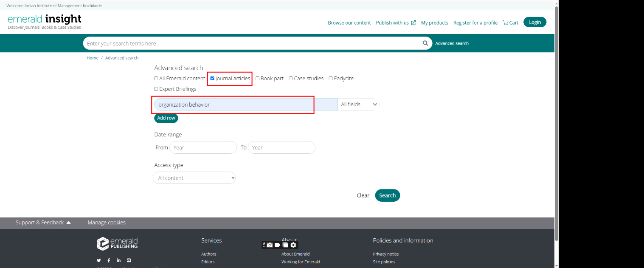Expand the Support & Feedback panel
Image resolution: width=644 pixels, height=268 pixels.
pyautogui.click(x=43, y=223)
